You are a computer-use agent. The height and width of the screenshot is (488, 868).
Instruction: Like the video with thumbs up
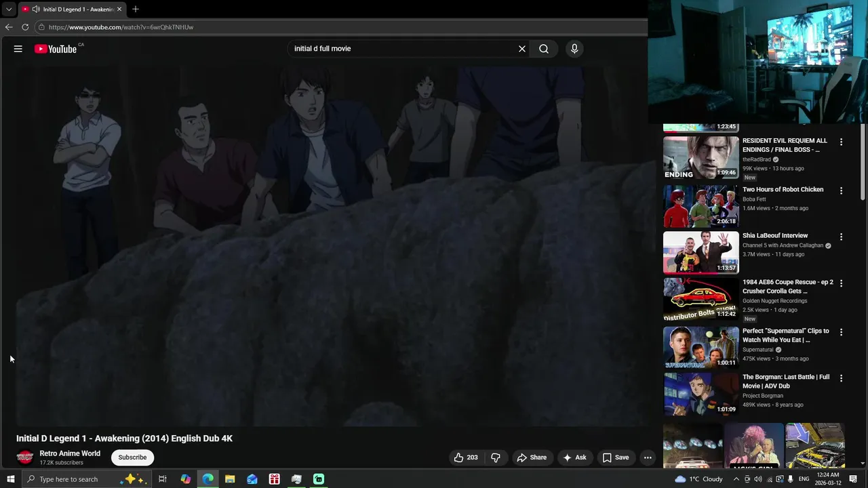(466, 457)
